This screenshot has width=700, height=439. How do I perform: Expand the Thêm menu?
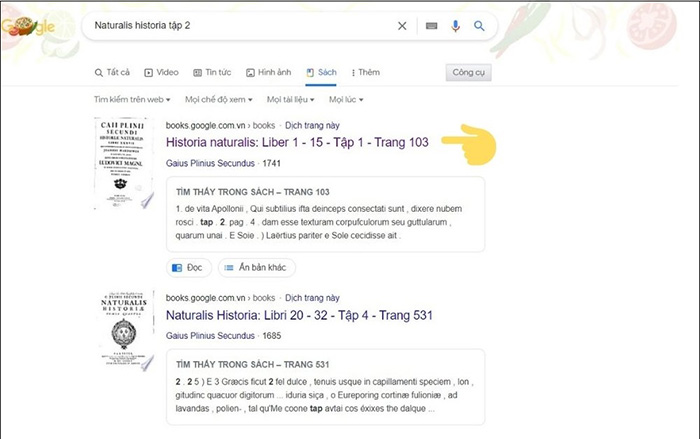click(363, 73)
